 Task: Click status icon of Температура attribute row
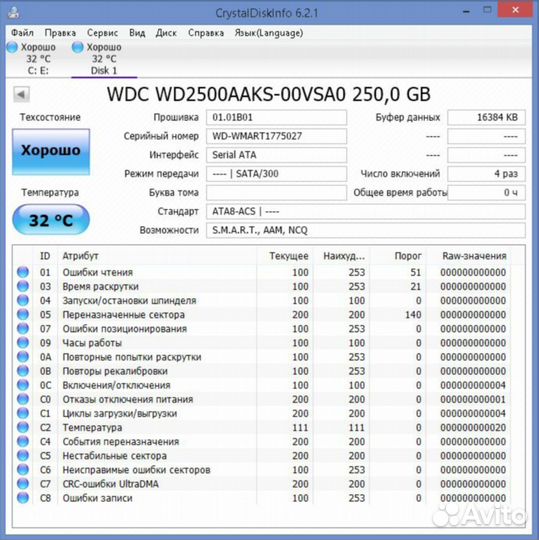point(23,427)
